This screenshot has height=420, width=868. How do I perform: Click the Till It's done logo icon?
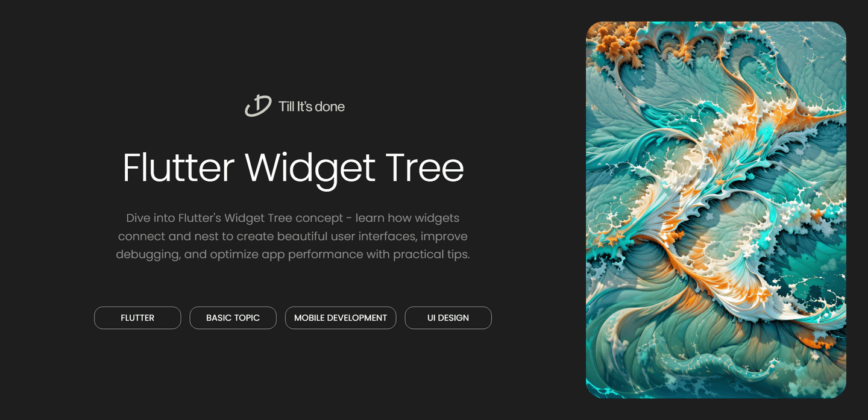(x=258, y=106)
